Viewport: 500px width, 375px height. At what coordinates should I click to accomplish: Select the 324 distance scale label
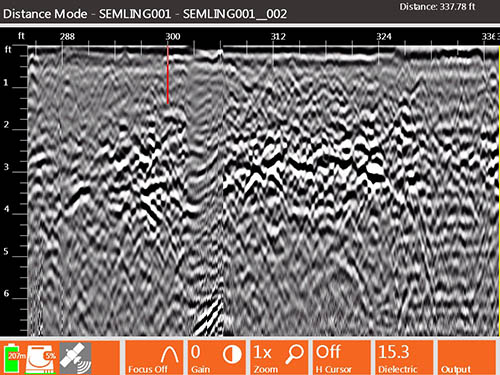(x=384, y=36)
